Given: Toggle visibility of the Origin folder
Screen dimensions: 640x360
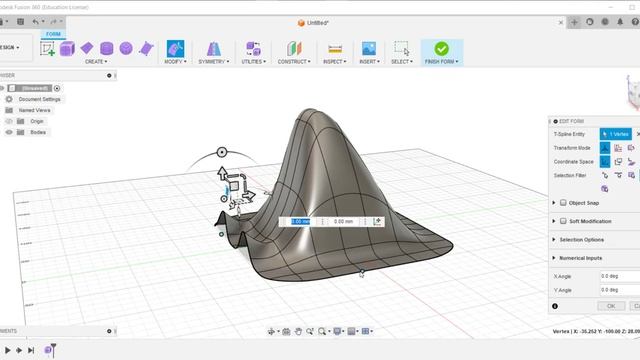Looking at the screenshot, I should pyautogui.click(x=9, y=121).
